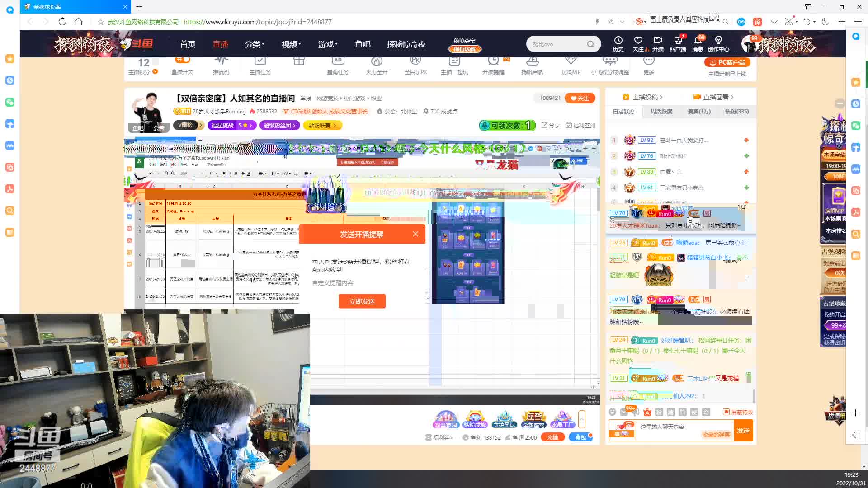Open the 房间VIP diamond icon
The image size is (868, 488).
(x=571, y=66)
